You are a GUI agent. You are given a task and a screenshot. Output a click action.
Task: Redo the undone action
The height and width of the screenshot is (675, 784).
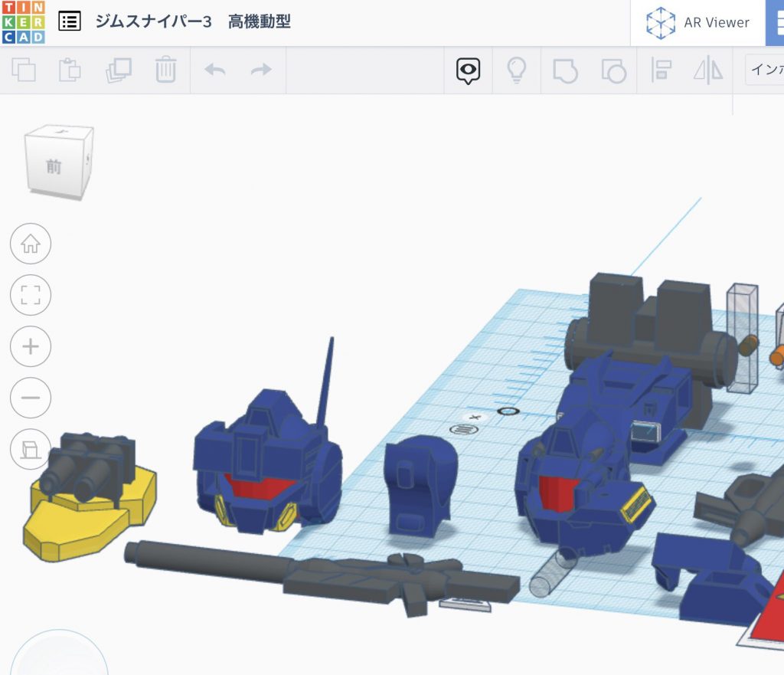(x=260, y=70)
